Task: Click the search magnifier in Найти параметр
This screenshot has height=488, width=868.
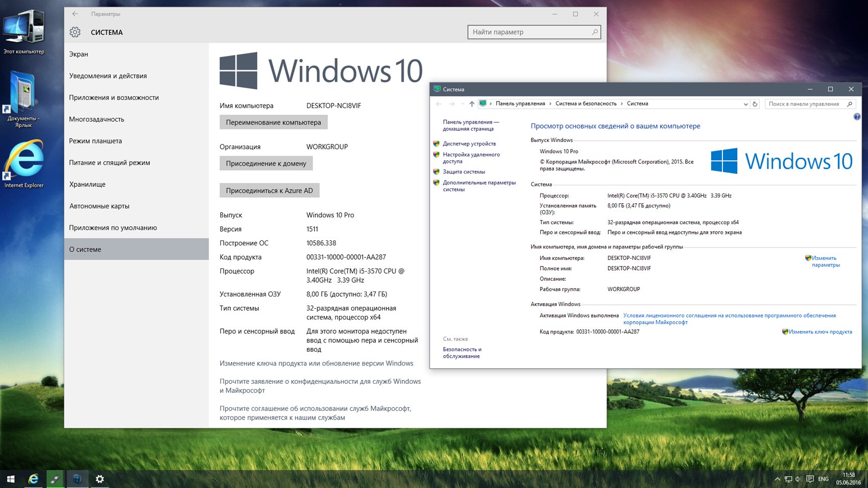Action: click(x=594, y=32)
